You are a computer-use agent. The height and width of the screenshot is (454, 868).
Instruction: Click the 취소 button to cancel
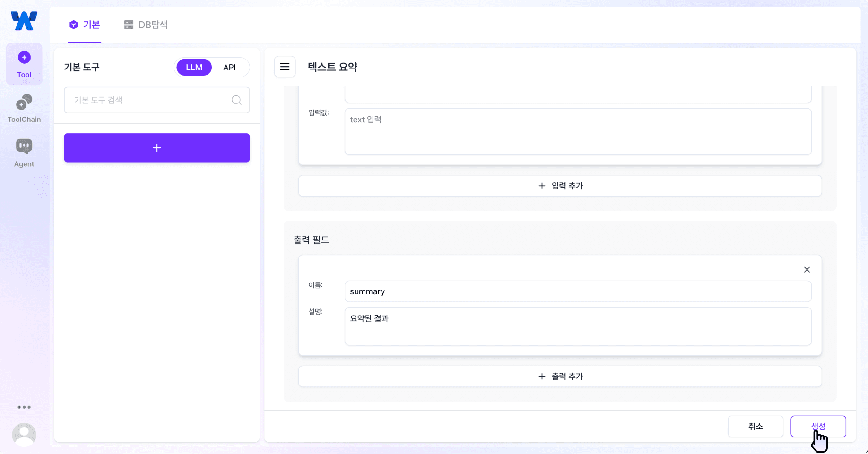(755, 426)
